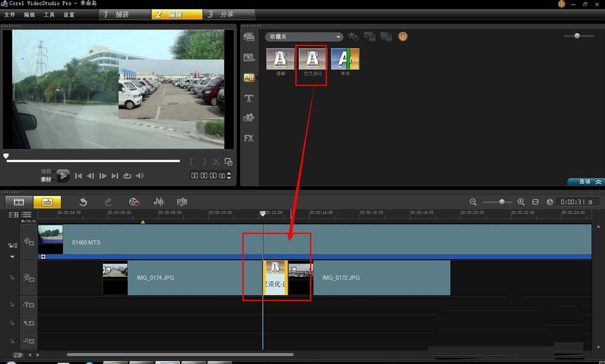Adjust the thumbnail size slider in library
The image size is (605, 364).
pyautogui.click(x=577, y=36)
